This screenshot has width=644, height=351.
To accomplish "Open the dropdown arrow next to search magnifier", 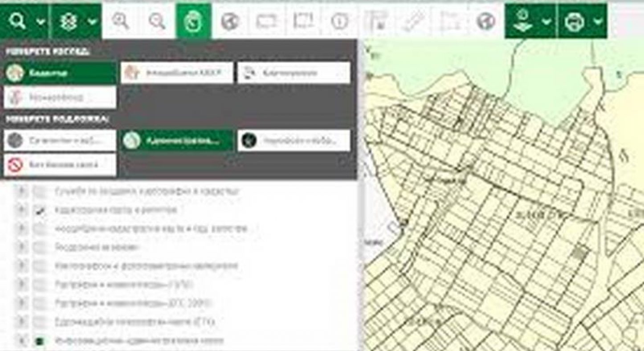I will (x=41, y=21).
